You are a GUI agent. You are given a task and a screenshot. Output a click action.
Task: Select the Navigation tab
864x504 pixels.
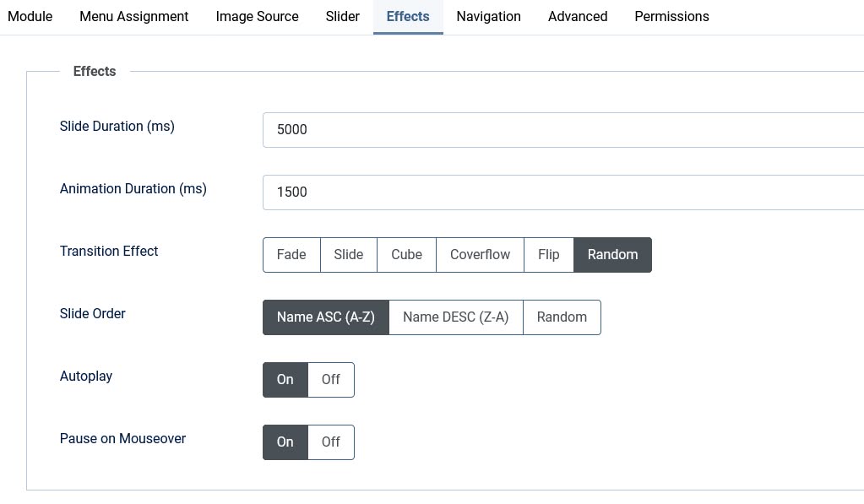pyautogui.click(x=488, y=16)
